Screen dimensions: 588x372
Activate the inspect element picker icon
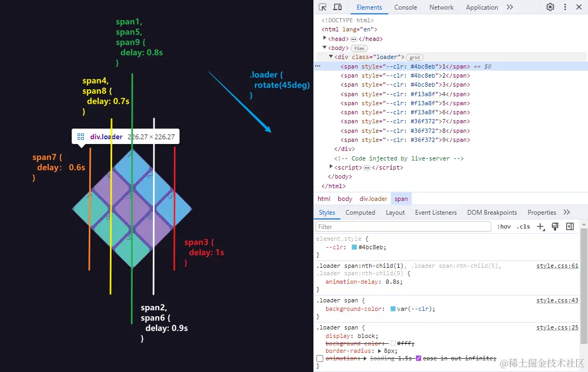tap(322, 7)
